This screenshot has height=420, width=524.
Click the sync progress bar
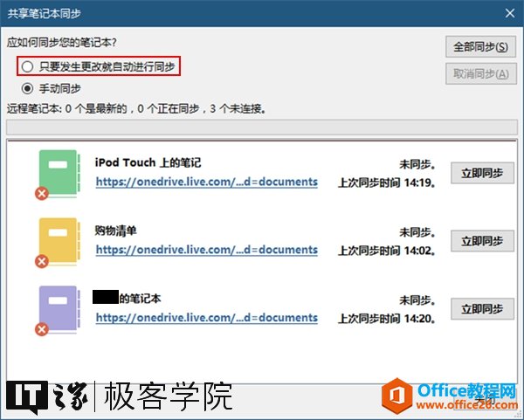point(262,127)
